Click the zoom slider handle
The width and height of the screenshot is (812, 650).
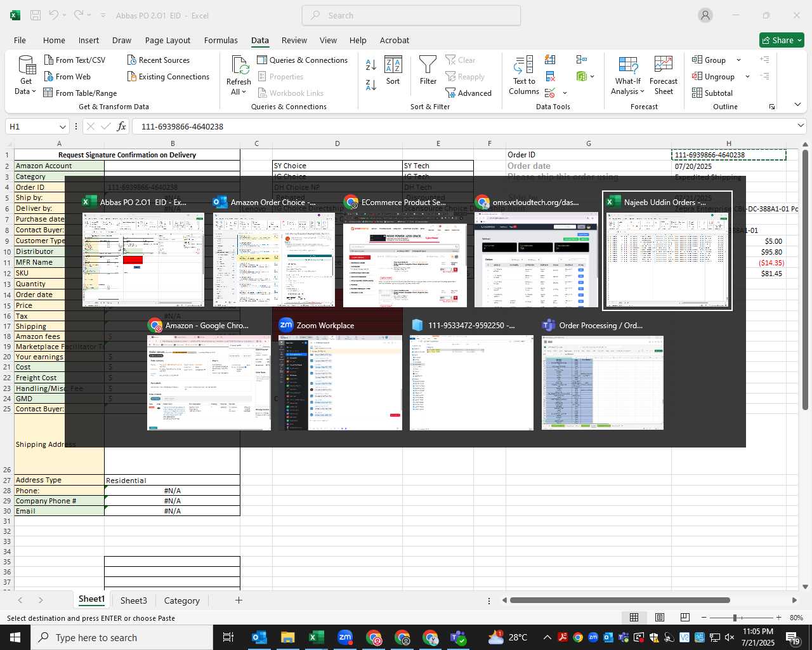[x=735, y=618]
